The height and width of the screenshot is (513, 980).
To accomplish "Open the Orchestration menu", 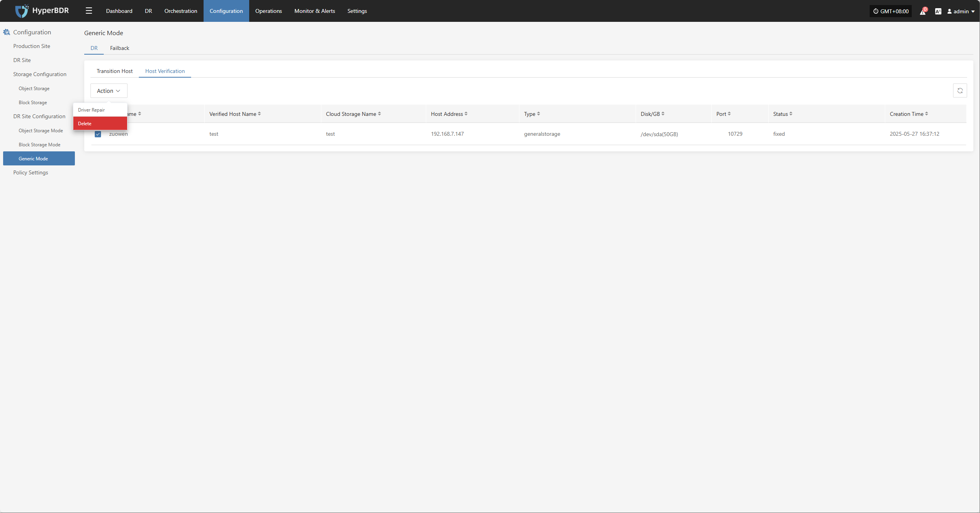I will 181,11.
